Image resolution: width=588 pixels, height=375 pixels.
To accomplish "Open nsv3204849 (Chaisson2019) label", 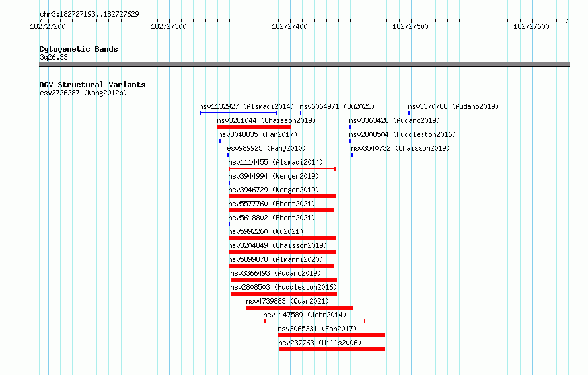I will (x=277, y=245).
